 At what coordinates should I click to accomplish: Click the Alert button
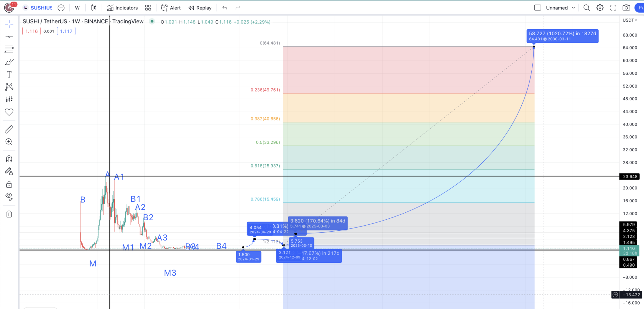pyautogui.click(x=171, y=8)
